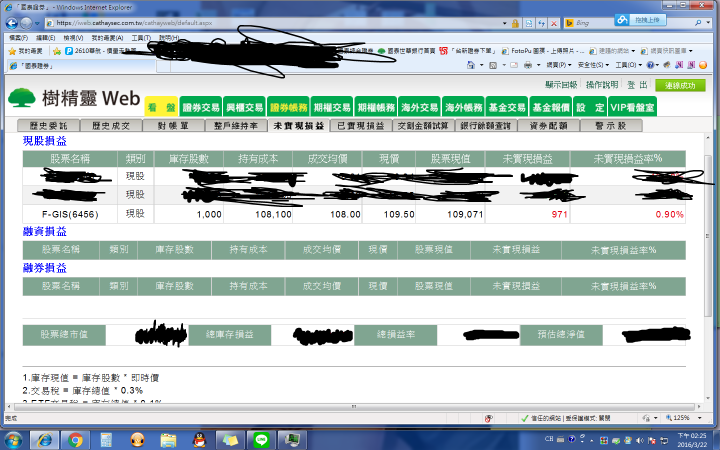Image resolution: width=720 pixels, height=450 pixels.
Task: Open the 工具(T) menu in menu bar
Action: [x=141, y=38]
